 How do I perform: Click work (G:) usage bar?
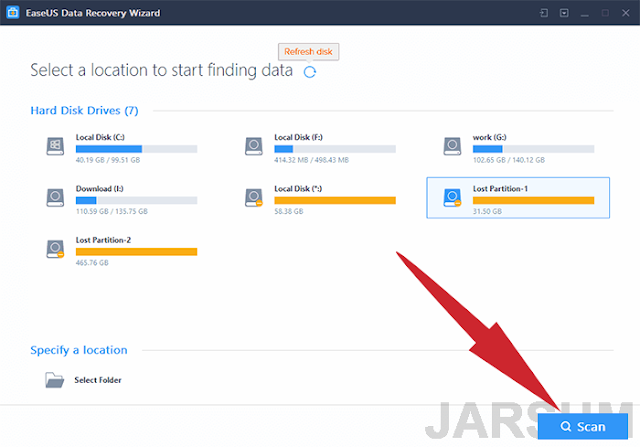click(533, 149)
